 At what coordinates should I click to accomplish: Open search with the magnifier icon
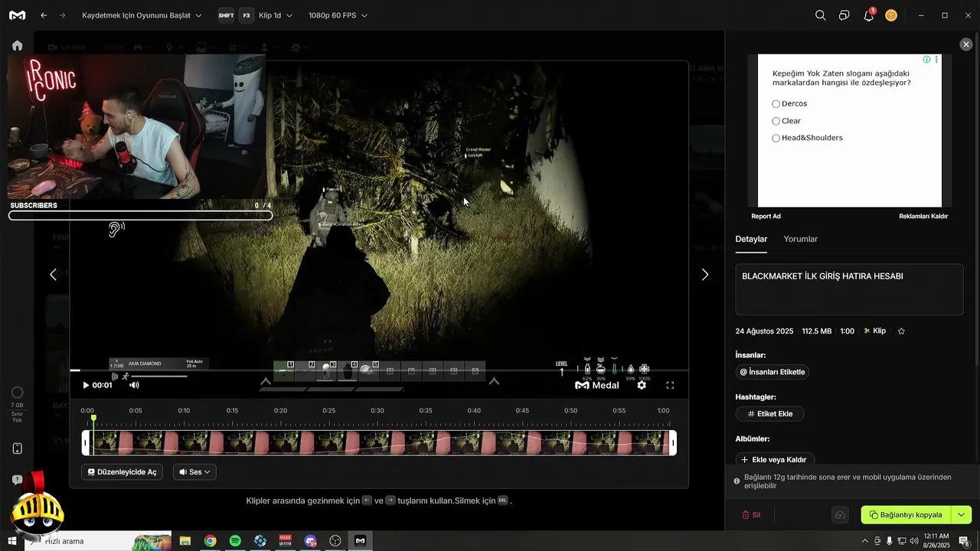(820, 15)
